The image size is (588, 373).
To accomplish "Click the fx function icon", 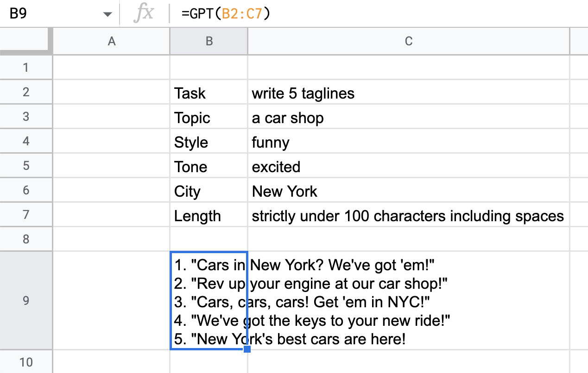I will (144, 13).
